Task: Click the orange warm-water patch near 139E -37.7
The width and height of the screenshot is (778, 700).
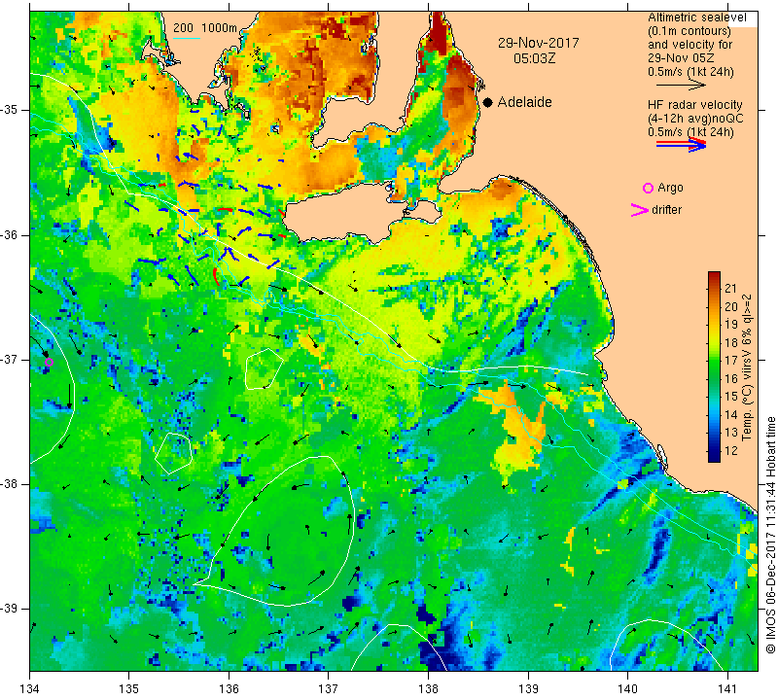Action: pyautogui.click(x=516, y=427)
